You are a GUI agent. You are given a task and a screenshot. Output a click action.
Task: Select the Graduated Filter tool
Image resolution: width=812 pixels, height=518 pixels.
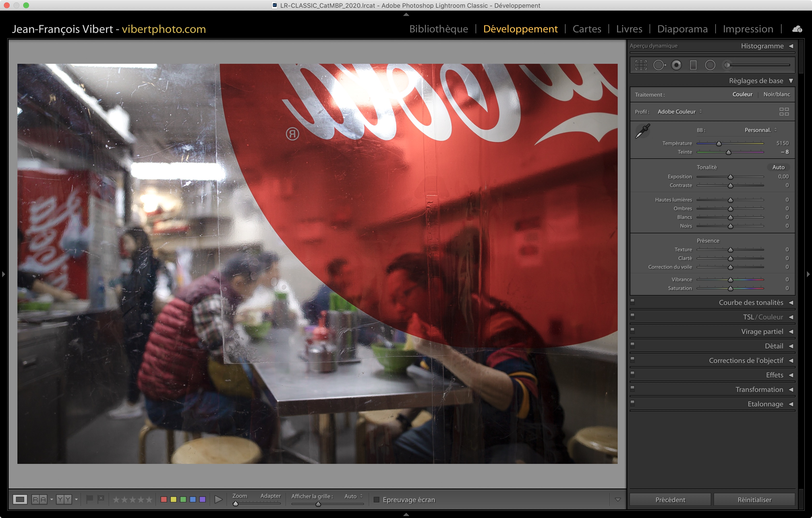[x=693, y=65]
